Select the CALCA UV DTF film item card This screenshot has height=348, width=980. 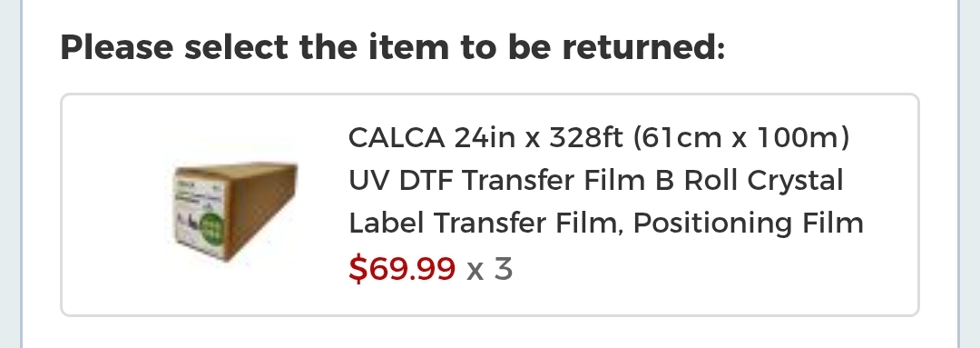pyautogui.click(x=489, y=204)
